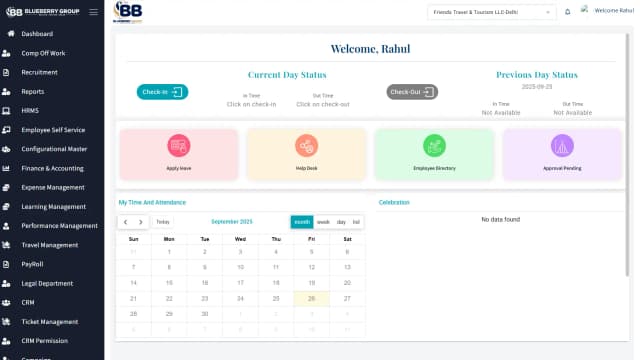Go to previous month in calendar
640x360 pixels.
(x=125, y=222)
